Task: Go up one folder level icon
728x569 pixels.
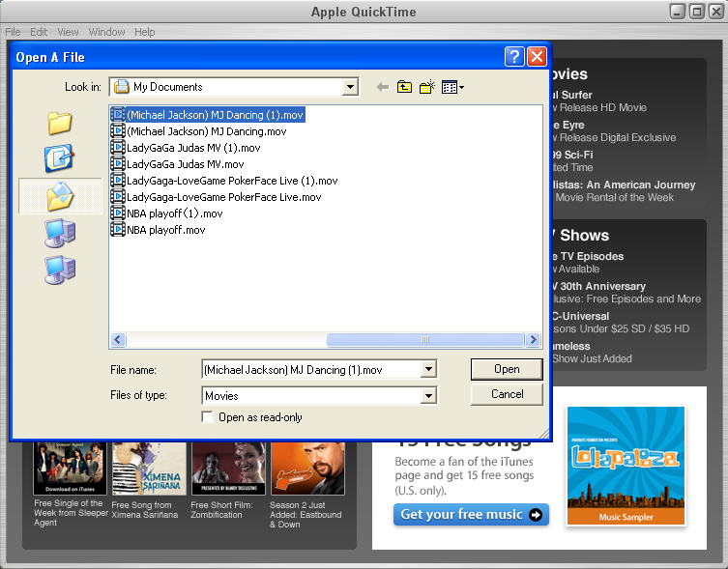Action: [404, 87]
